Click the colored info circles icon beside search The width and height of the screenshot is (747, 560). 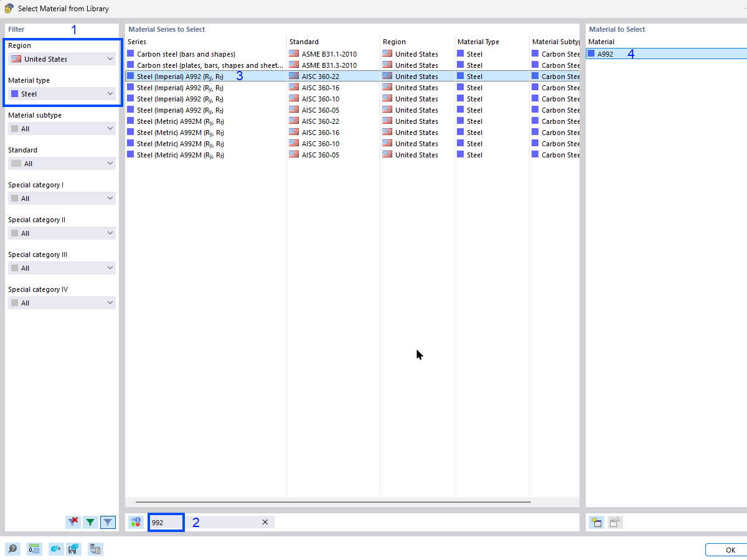136,523
